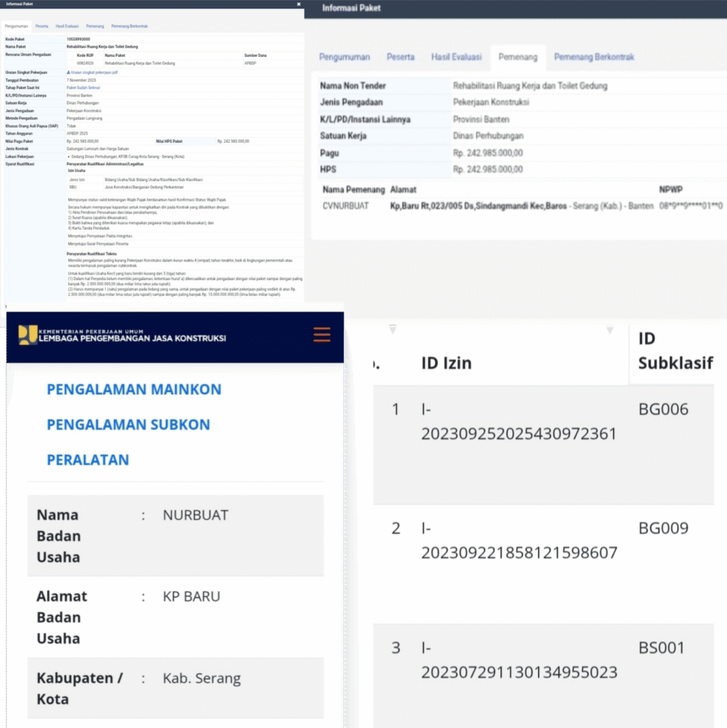Open the orange hamburger menu in LPJK header

coord(322,334)
